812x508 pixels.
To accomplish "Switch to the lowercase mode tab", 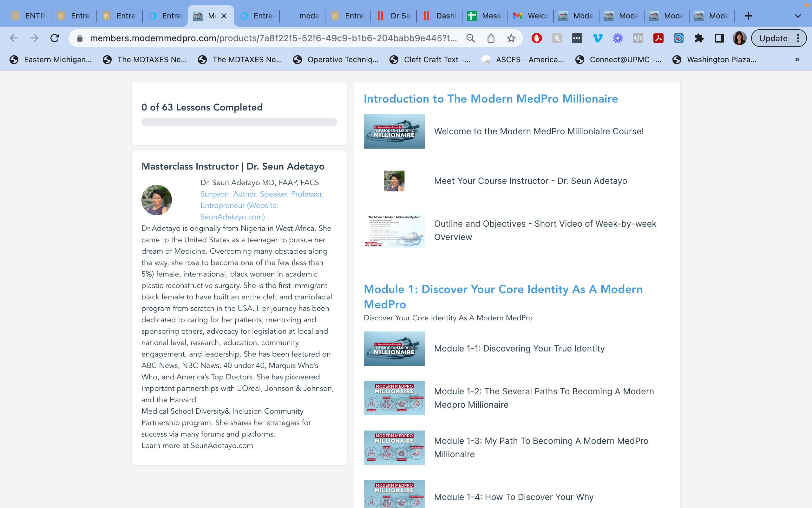I will (x=303, y=16).
